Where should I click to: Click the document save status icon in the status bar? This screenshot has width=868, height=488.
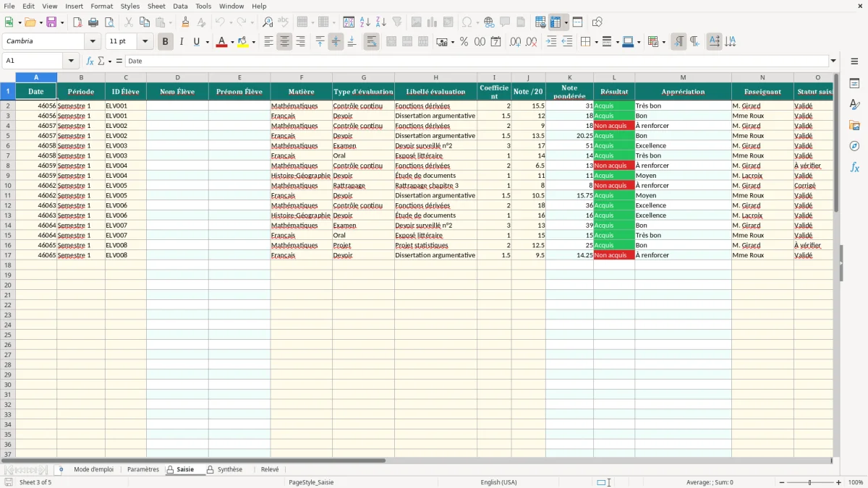coord(9,482)
